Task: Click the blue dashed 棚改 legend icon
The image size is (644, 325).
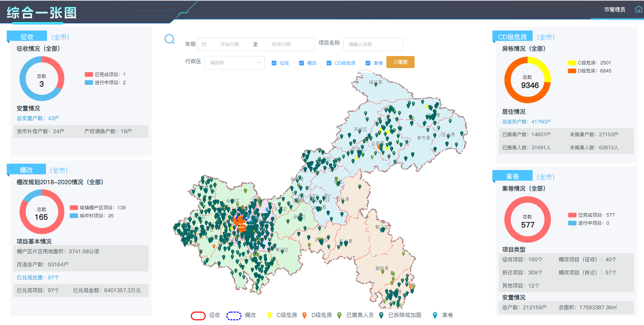Action: pyautogui.click(x=234, y=316)
